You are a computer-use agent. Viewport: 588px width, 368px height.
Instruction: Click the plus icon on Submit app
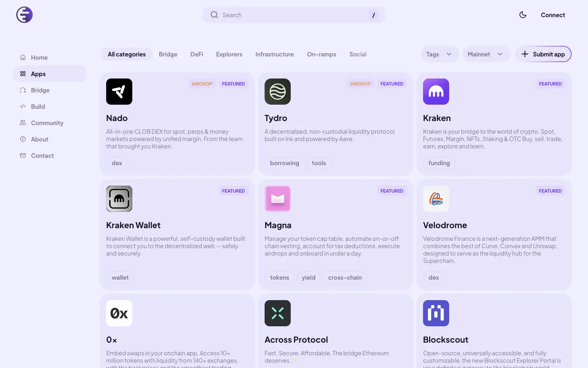click(x=525, y=54)
